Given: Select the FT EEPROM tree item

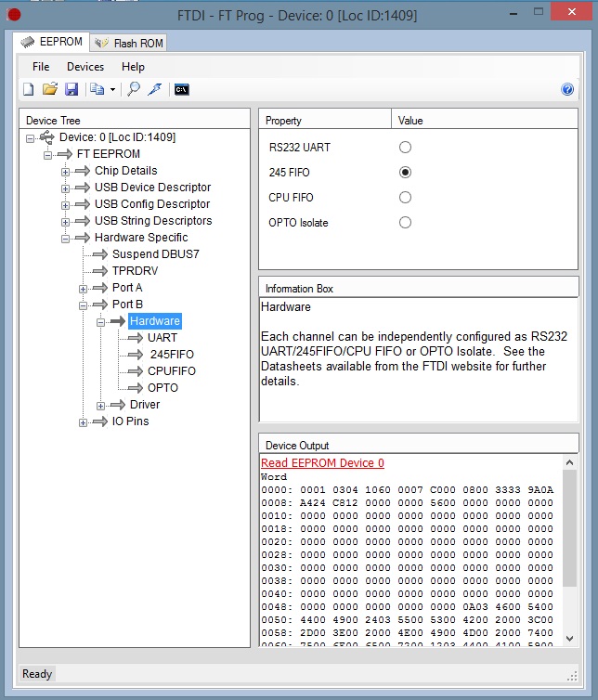Looking at the screenshot, I should [108, 154].
